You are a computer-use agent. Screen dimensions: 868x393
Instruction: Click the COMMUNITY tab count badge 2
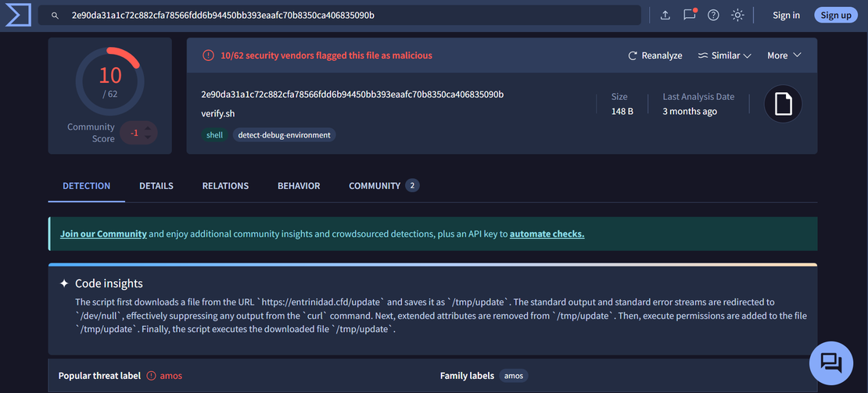tap(412, 186)
